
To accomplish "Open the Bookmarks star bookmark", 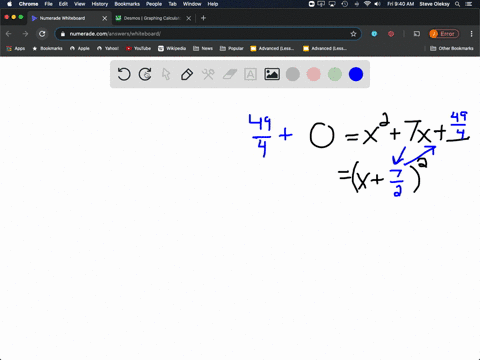I will (47, 48).
